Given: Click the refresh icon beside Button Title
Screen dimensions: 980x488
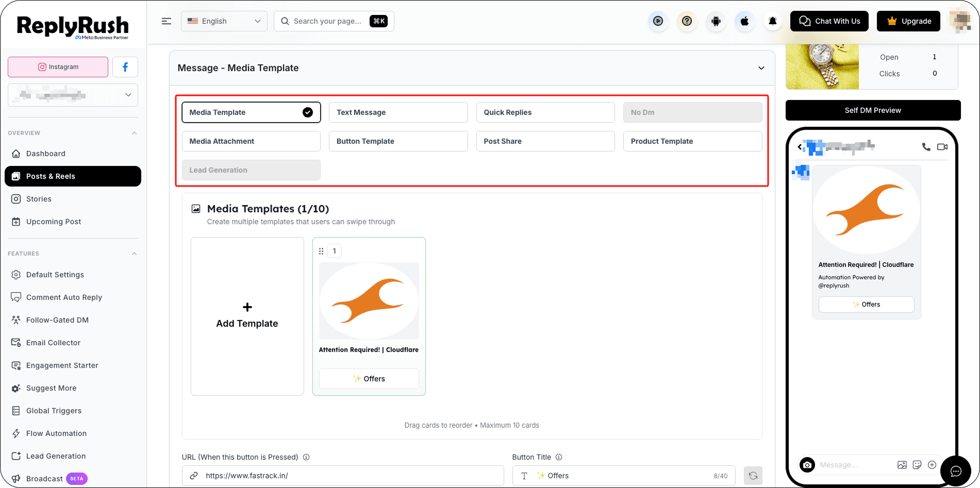Looking at the screenshot, I should (753, 476).
